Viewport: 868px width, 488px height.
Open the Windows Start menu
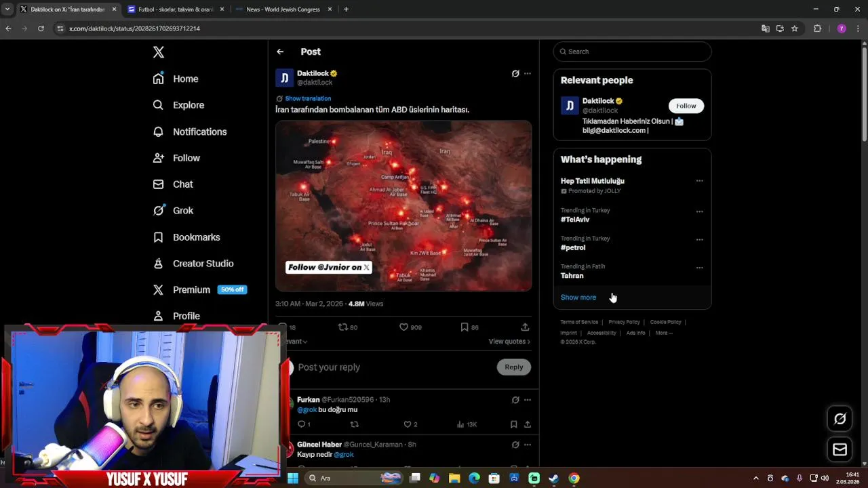pyautogui.click(x=293, y=479)
